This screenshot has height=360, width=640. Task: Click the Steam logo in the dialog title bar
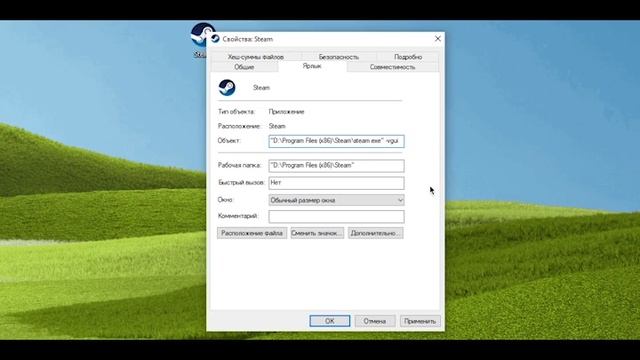(x=215, y=39)
